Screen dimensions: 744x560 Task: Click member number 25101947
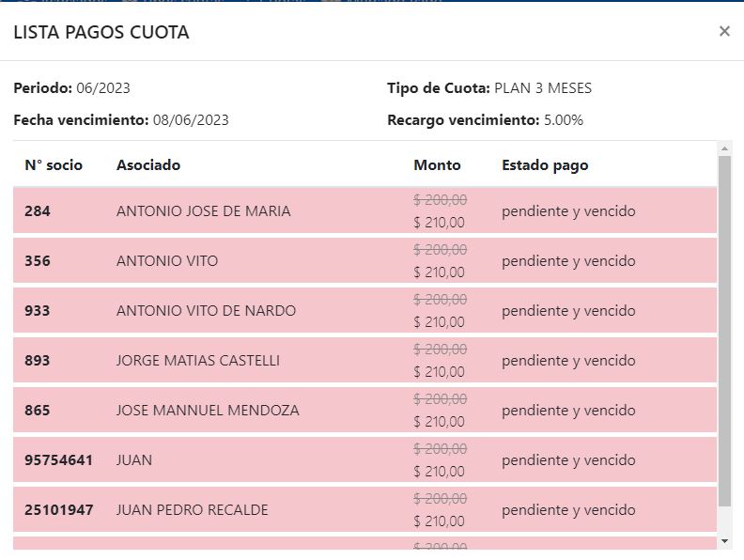point(58,510)
